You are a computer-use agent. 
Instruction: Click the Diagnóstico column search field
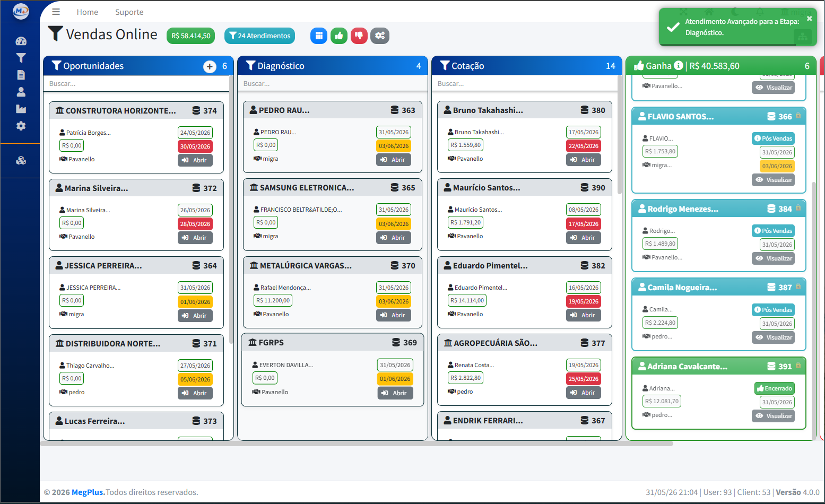[x=333, y=83]
